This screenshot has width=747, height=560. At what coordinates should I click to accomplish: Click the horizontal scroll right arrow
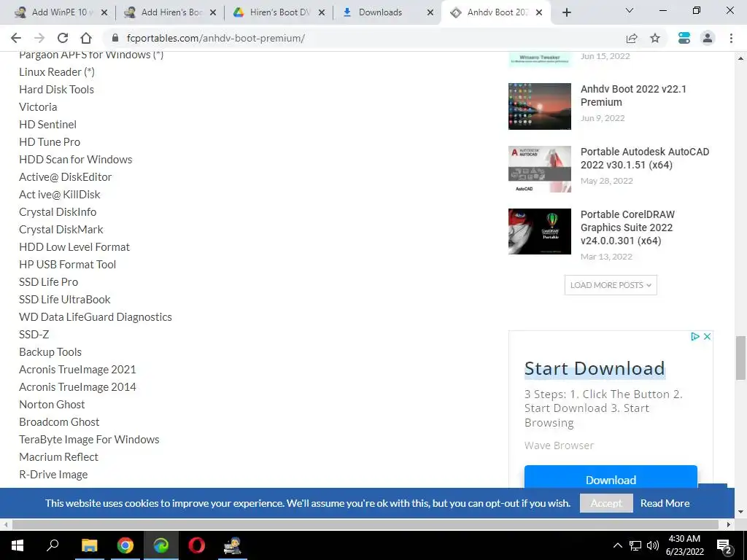pyautogui.click(x=729, y=524)
